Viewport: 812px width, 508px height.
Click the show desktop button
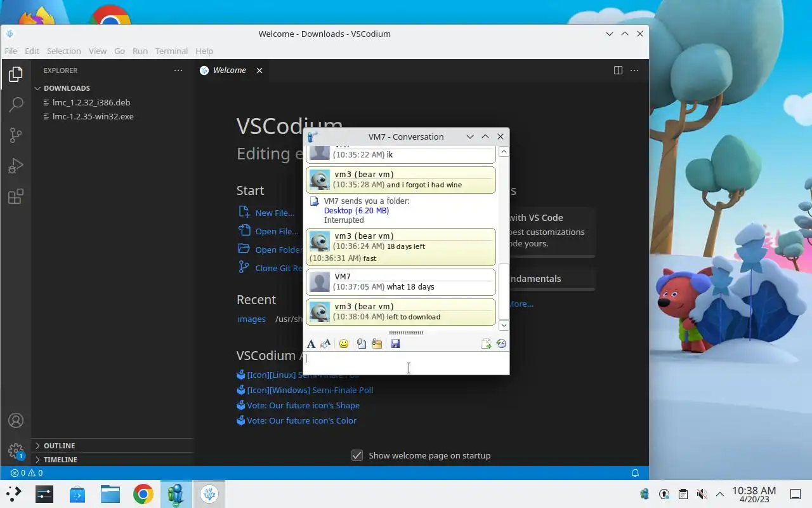(796, 494)
